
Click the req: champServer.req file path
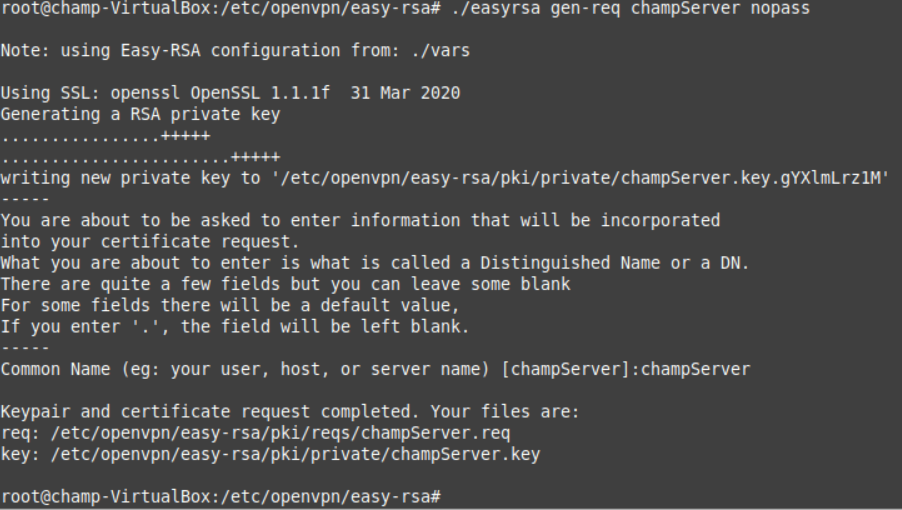[280, 433]
